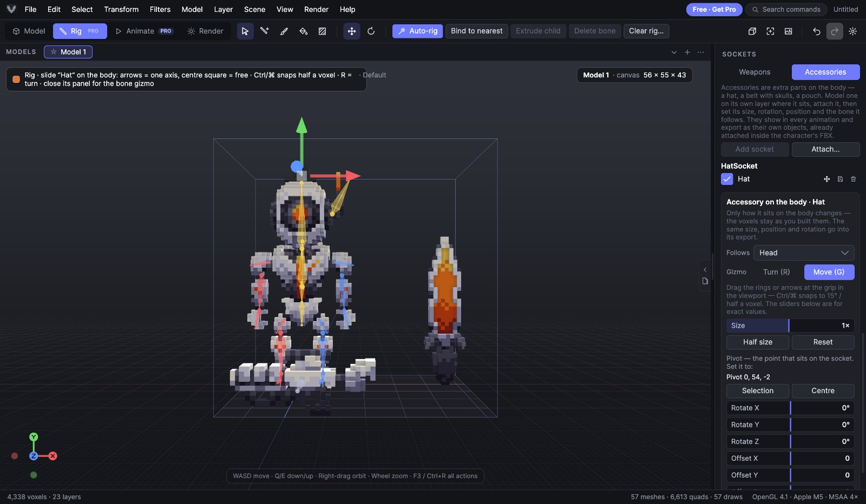Viewport: 866px width, 504px height.
Task: Select the Model 1 chip in Models bar
Action: click(x=68, y=52)
